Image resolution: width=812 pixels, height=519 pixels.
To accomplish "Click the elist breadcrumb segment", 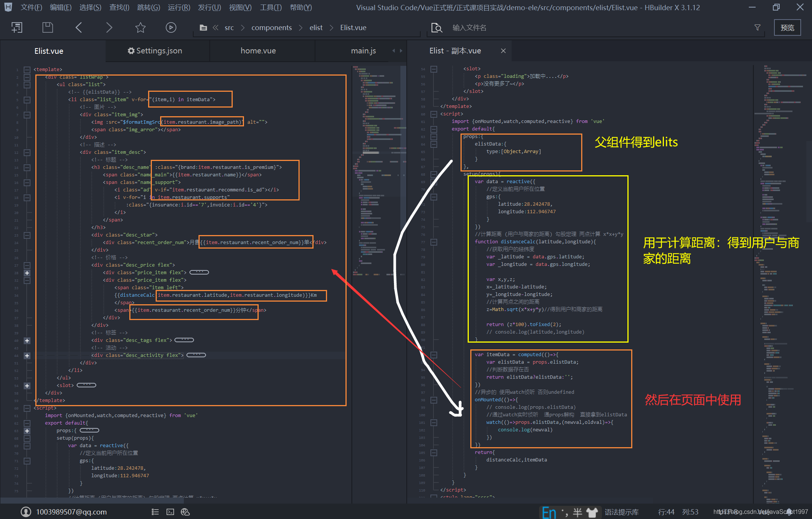I will tap(316, 27).
